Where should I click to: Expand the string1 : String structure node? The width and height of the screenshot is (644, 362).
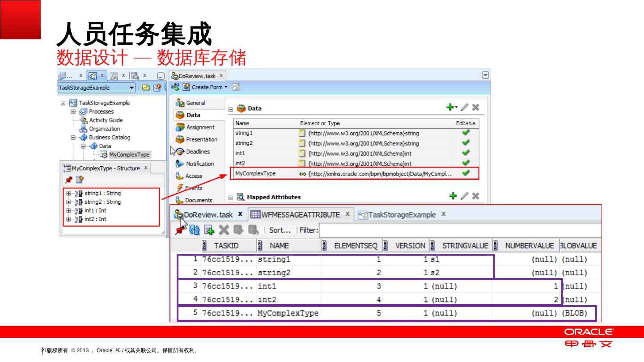coord(68,194)
